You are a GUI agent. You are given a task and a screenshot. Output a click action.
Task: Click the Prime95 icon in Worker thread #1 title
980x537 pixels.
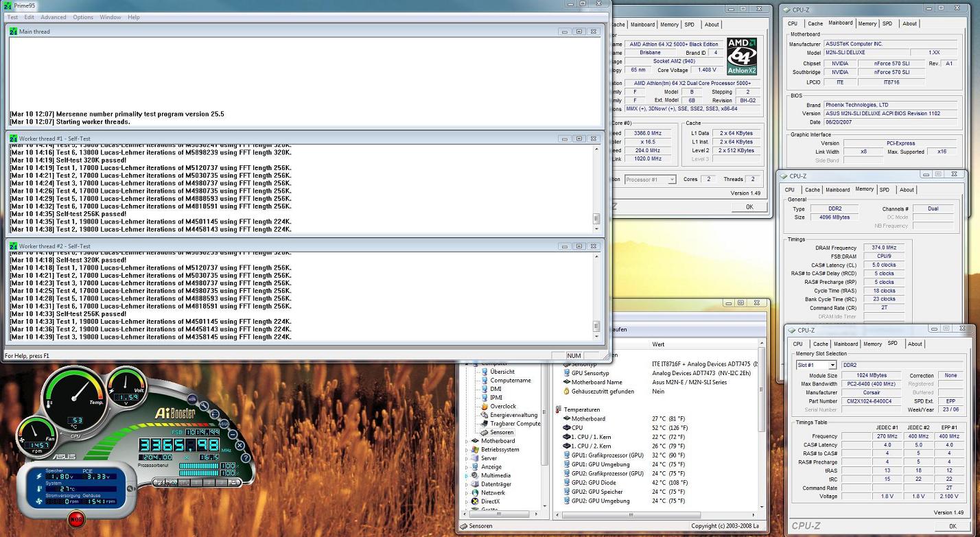[14, 139]
